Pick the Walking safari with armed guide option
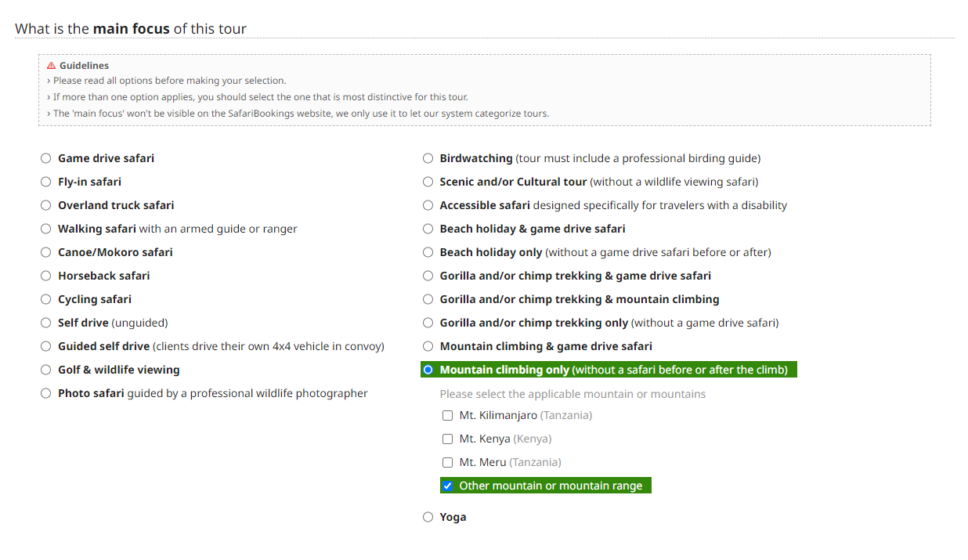This screenshot has height=560, width=968. point(46,229)
